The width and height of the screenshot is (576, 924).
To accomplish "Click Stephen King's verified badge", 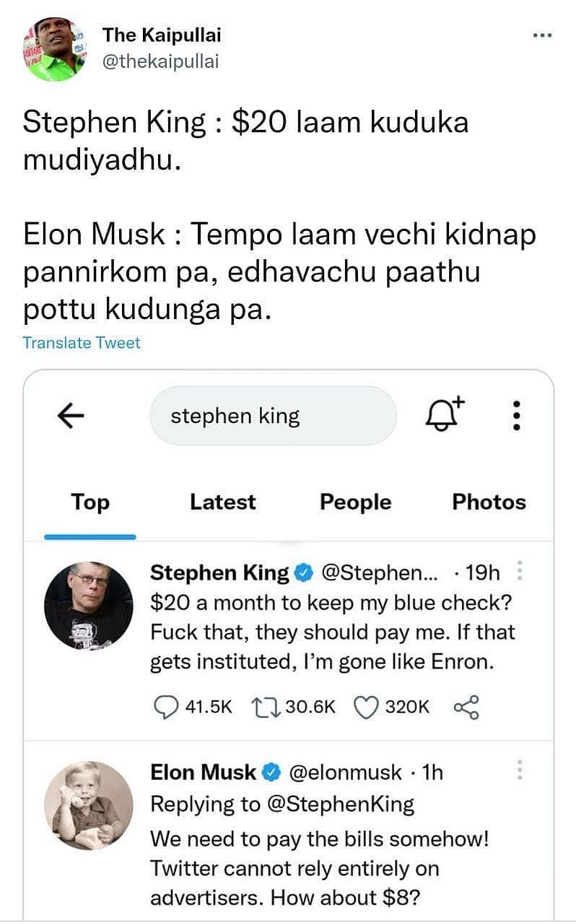I will (x=304, y=574).
